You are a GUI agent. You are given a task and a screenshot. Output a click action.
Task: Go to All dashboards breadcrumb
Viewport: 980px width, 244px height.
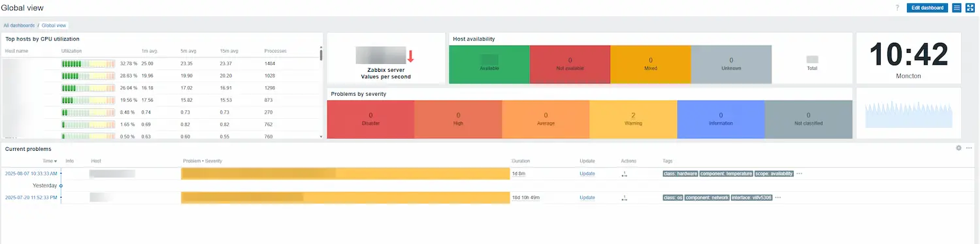tap(19, 25)
